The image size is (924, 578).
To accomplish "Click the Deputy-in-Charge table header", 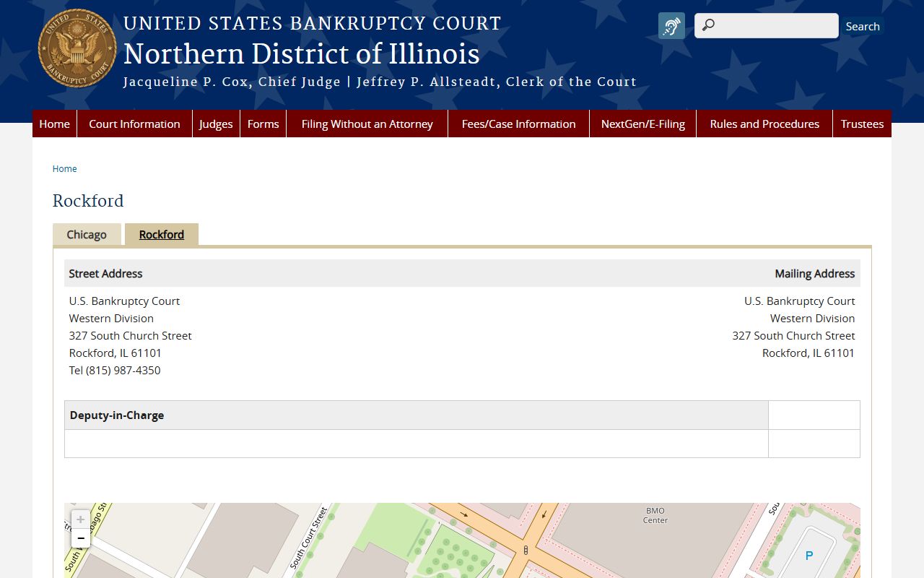I will pos(117,415).
